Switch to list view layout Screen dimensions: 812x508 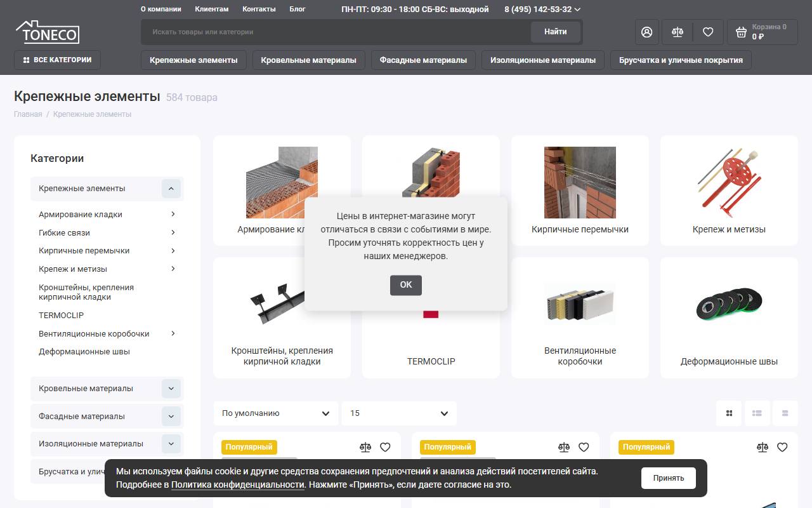point(757,413)
